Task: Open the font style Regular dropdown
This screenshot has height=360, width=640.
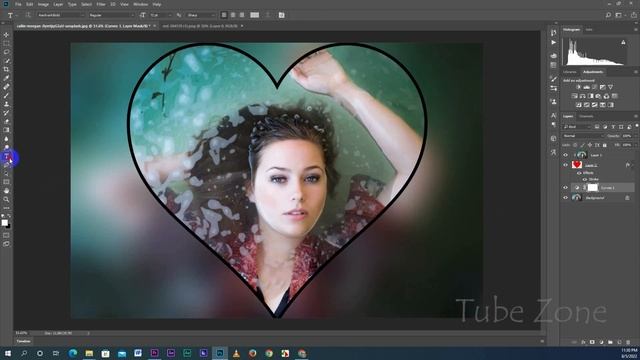Action: tap(111, 15)
